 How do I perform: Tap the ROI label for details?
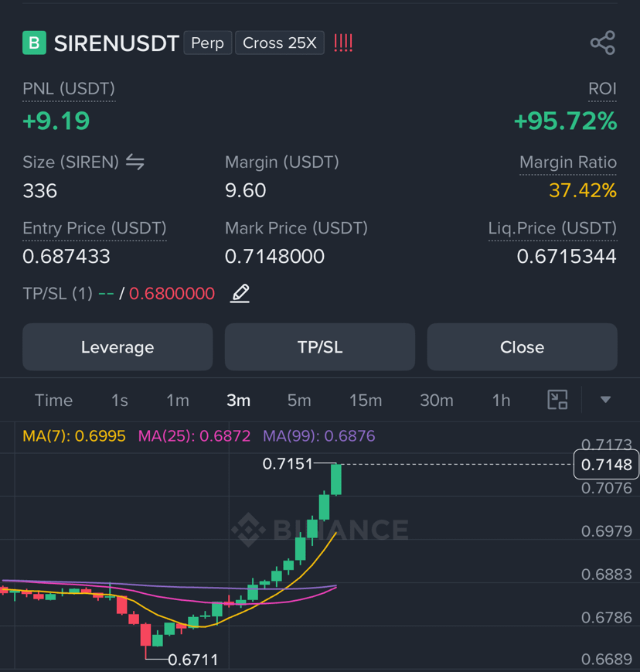pos(602,89)
